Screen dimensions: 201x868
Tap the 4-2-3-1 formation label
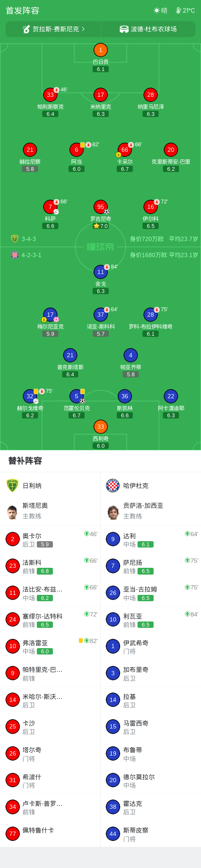31,255
